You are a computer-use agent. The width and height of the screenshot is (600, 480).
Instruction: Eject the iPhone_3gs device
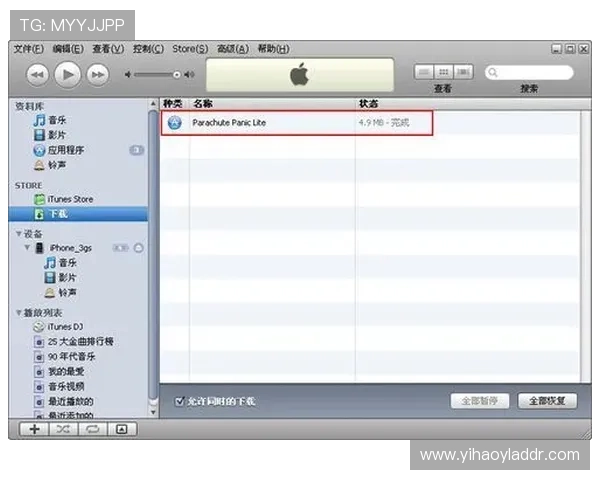(x=138, y=247)
